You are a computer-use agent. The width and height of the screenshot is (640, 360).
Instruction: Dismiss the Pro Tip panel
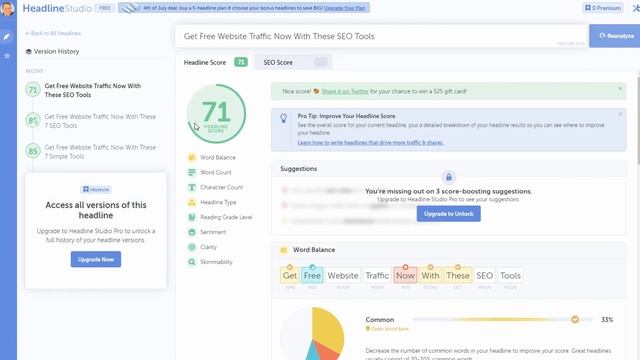point(620,114)
